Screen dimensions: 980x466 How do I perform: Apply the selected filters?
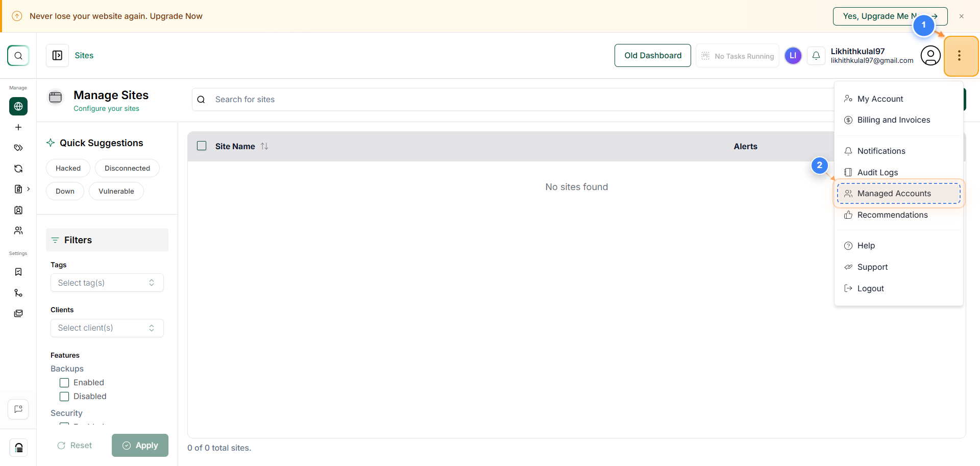(x=140, y=446)
